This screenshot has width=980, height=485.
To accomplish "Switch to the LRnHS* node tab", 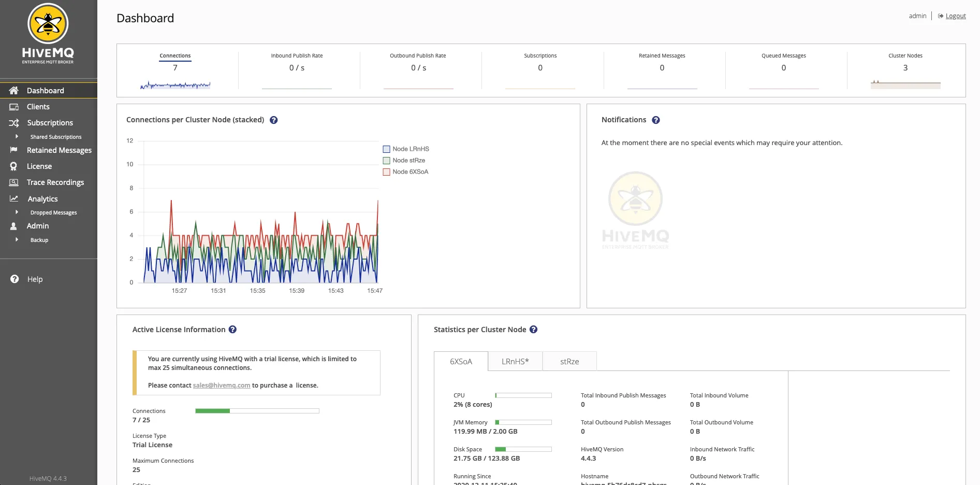I will (x=515, y=361).
